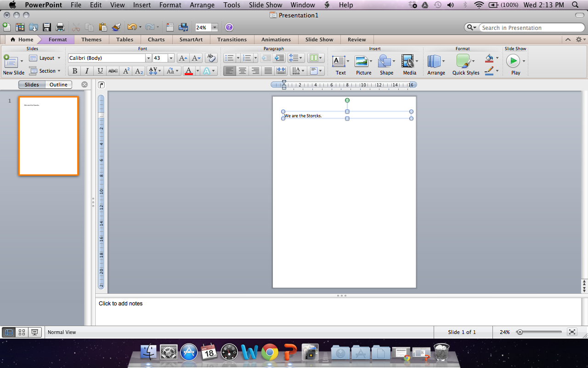Open the Section dropdown
Viewport: 588px width, 368px height.
(x=45, y=71)
